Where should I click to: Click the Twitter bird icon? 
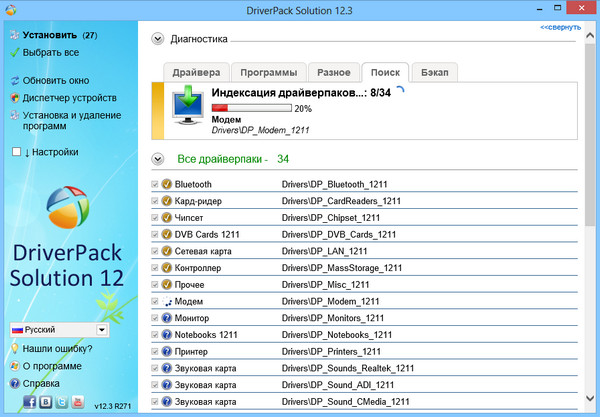[62, 402]
